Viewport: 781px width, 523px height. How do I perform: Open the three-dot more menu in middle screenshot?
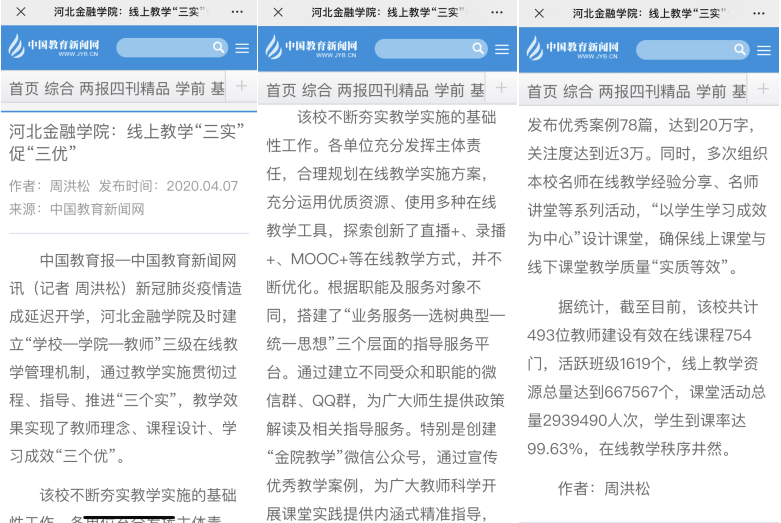pyautogui.click(x=497, y=12)
